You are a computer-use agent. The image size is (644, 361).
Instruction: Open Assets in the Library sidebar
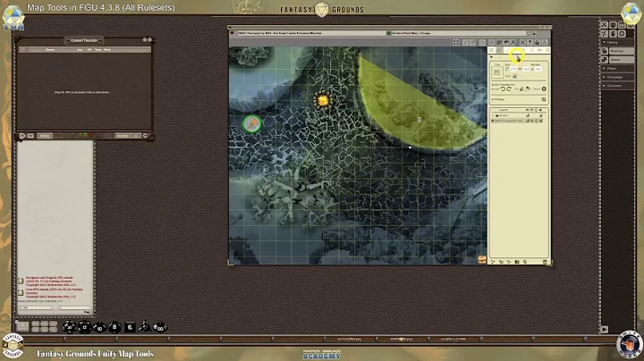[x=622, y=60]
